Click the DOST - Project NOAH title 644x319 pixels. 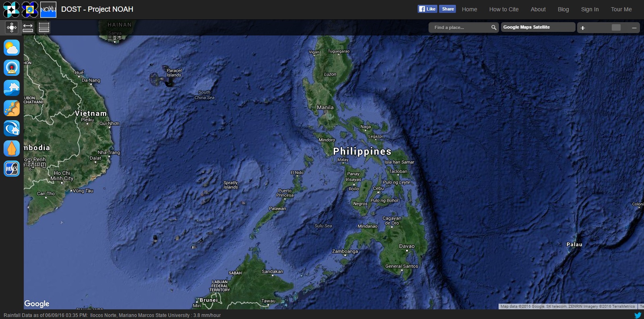[97, 9]
